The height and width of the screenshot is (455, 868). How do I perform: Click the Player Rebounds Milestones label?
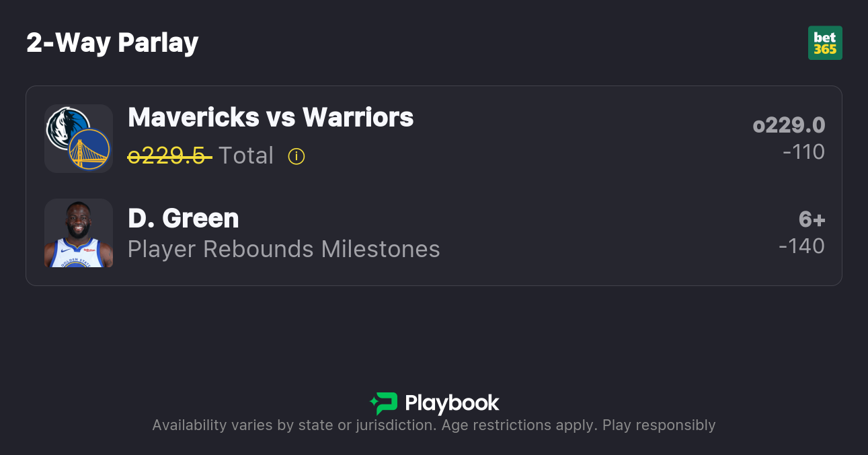(284, 249)
